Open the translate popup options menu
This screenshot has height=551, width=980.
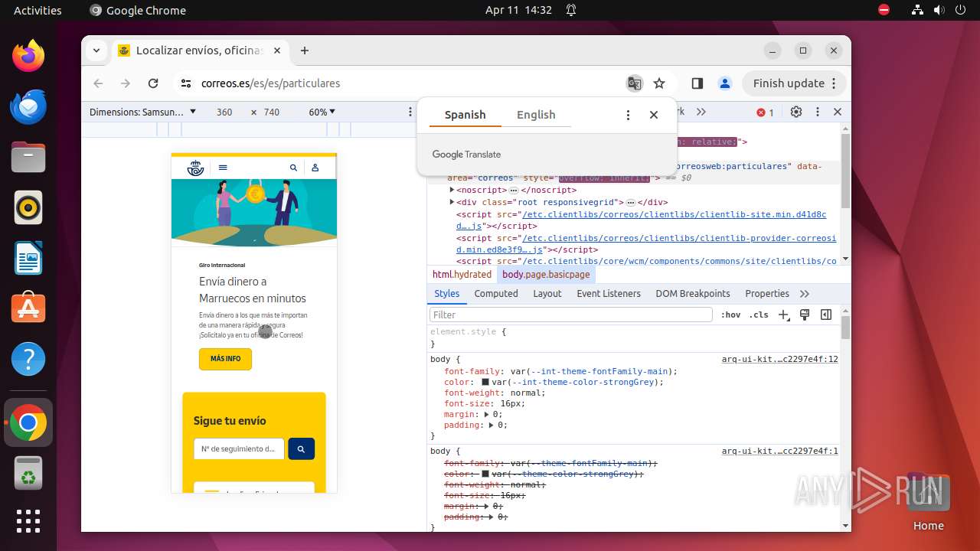[628, 115]
